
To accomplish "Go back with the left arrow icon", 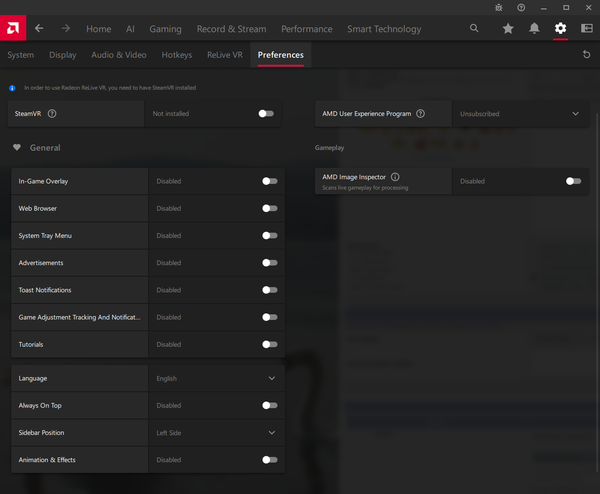I will (39, 28).
